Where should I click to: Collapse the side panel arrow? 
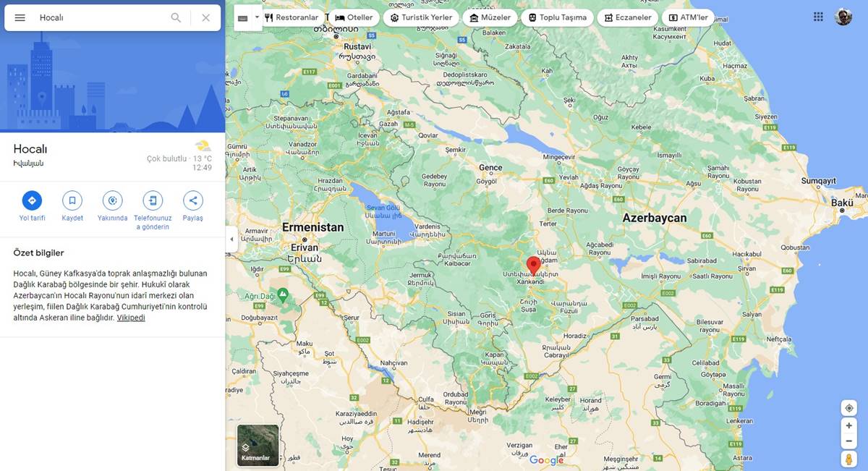click(x=231, y=239)
